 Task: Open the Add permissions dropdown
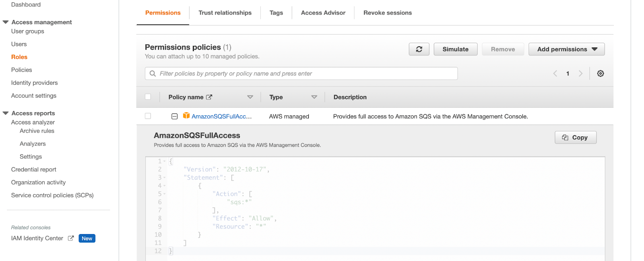tap(566, 49)
